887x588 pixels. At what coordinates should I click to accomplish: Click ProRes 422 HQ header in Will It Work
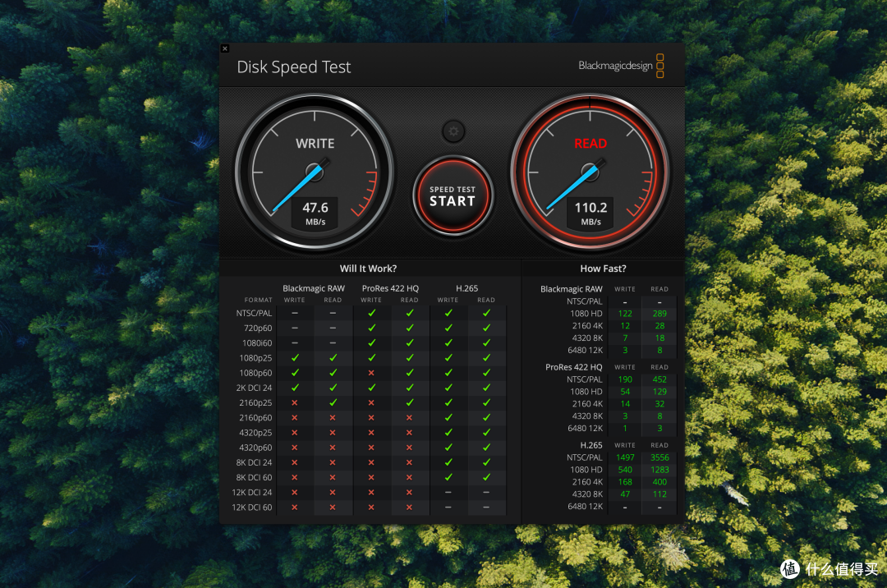pos(390,288)
